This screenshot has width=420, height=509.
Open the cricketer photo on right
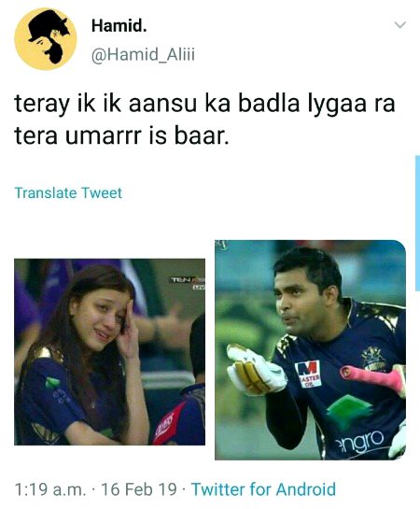[x=311, y=350]
